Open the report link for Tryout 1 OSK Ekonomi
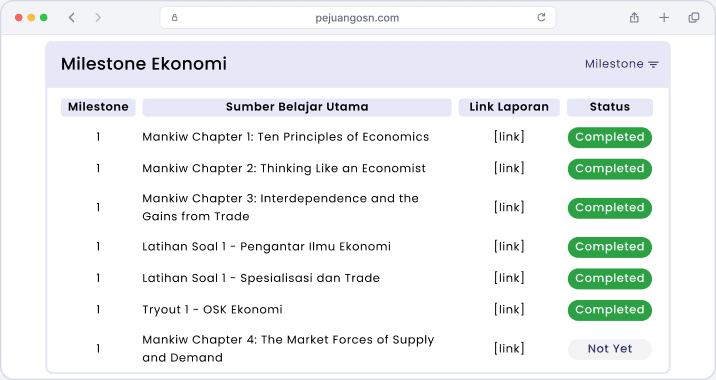Screen dimensions: 716x380 (x=509, y=309)
